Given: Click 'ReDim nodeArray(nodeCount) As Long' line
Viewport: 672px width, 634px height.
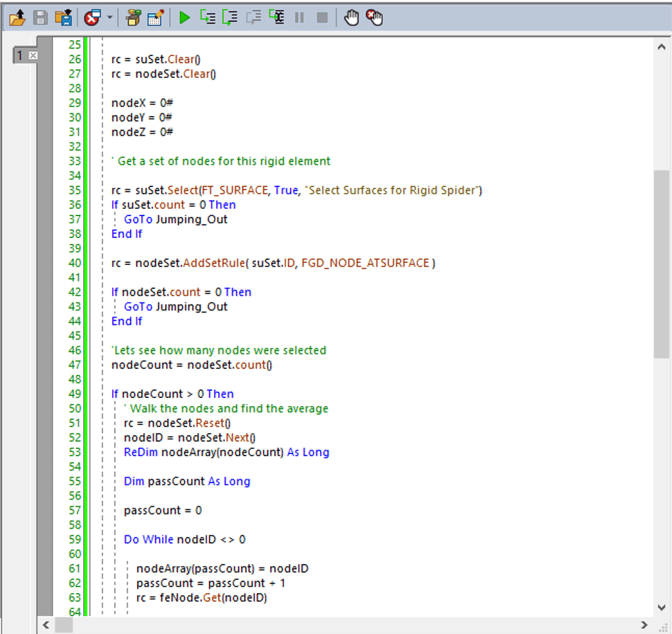Looking at the screenshot, I should click(226, 452).
